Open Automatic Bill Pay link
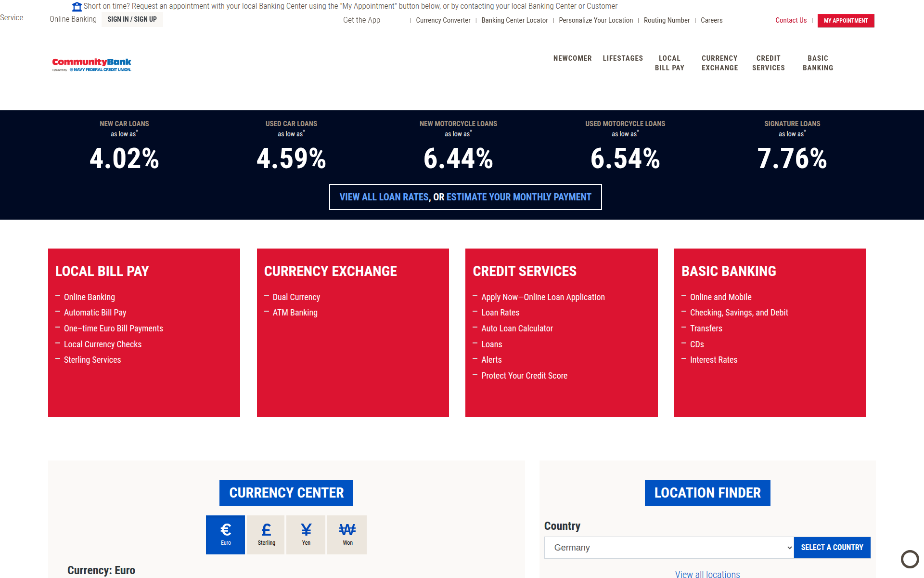The height and width of the screenshot is (578, 924). coord(95,313)
